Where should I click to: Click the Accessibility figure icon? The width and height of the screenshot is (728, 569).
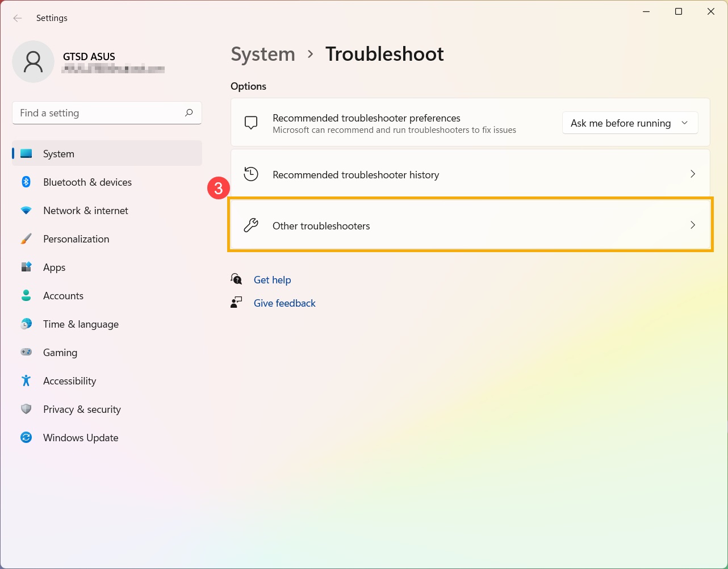click(26, 380)
